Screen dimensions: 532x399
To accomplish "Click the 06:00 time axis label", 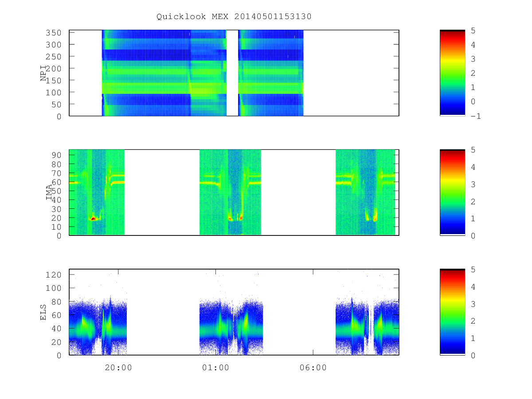I will coord(313,368).
